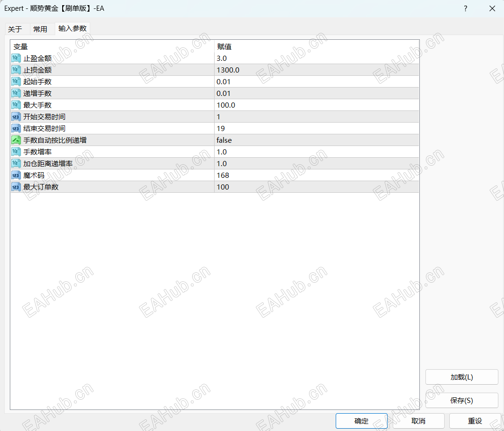Click the 手数增率 parameter icon
The image size is (504, 431).
[x=15, y=152]
